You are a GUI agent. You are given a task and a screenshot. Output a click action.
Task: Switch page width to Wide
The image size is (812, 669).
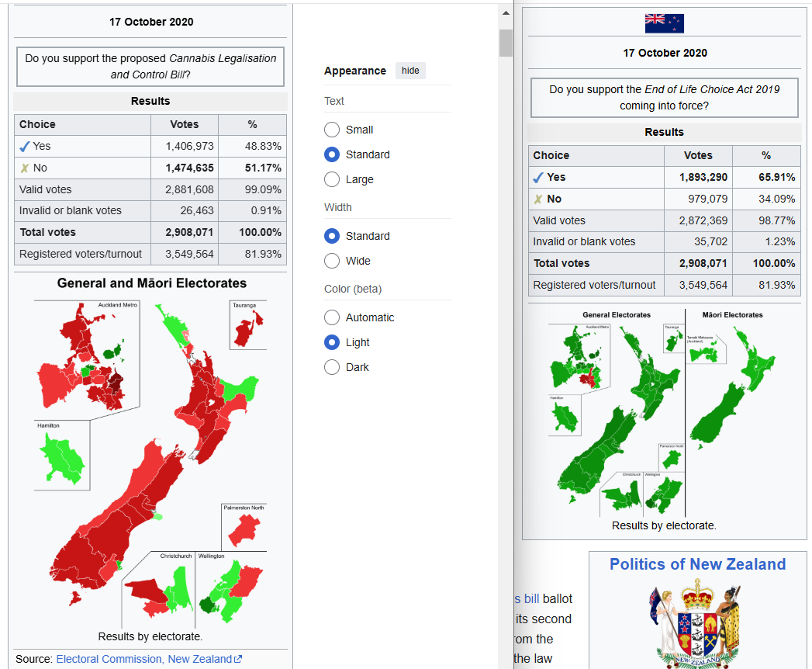(332, 261)
